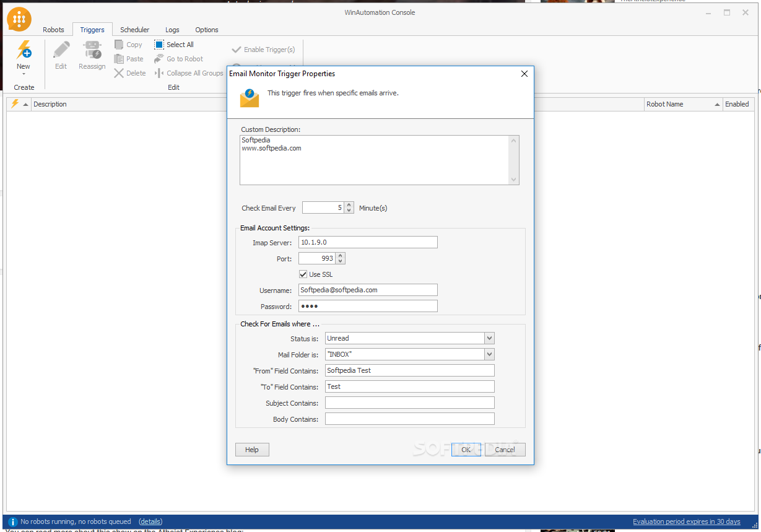761x532 pixels.
Task: Open the Options tab
Action: [207, 30]
